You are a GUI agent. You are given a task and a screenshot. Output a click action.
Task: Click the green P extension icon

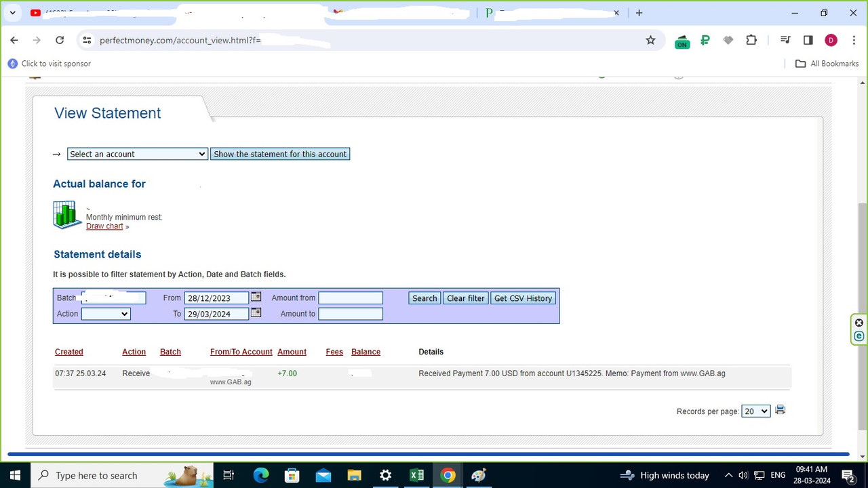[705, 40]
